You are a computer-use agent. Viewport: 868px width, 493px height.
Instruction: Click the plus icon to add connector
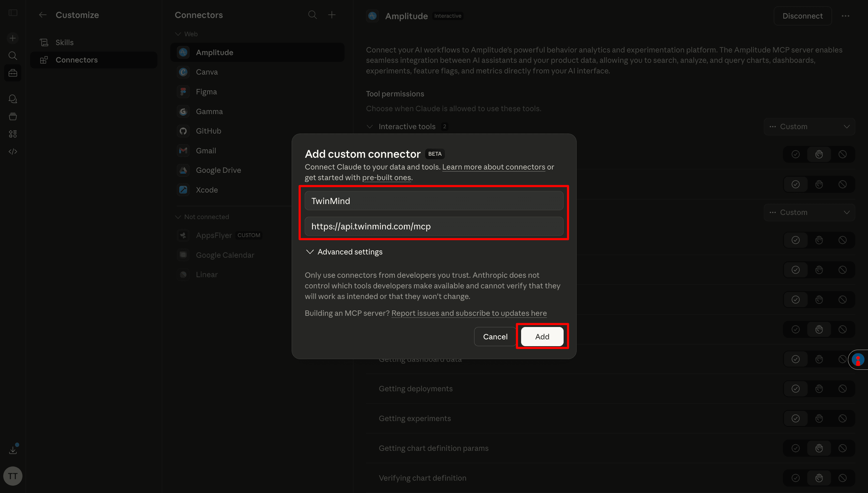click(332, 15)
